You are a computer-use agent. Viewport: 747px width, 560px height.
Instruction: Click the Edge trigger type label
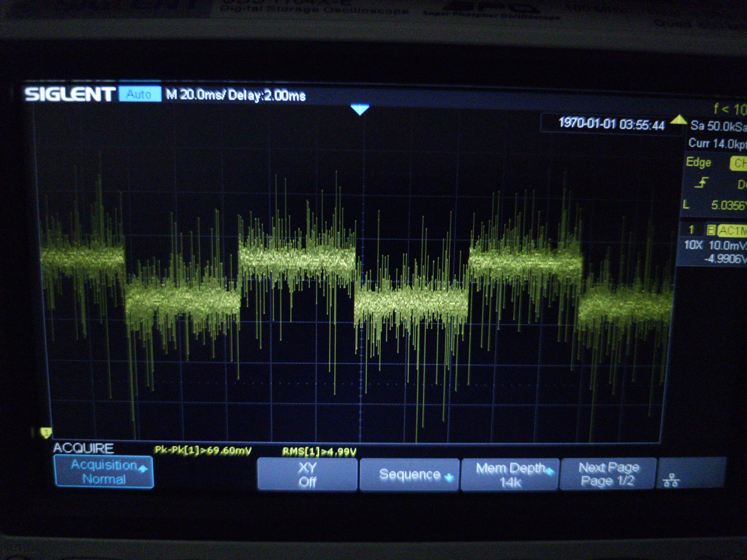coord(698,162)
